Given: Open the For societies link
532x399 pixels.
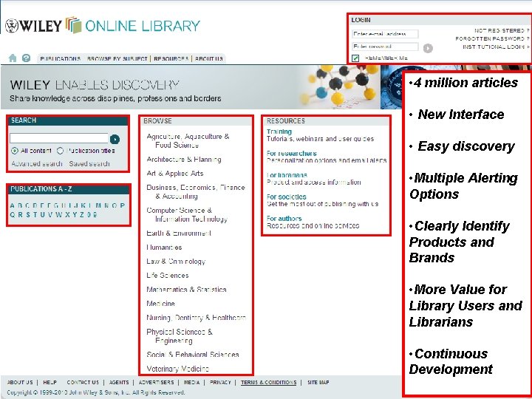Looking at the screenshot, I should [x=287, y=197].
